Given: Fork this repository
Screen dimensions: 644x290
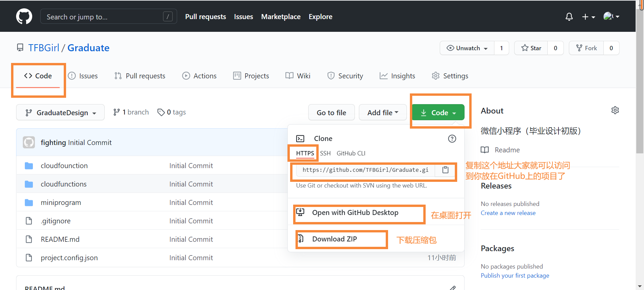Looking at the screenshot, I should pyautogui.click(x=586, y=48).
